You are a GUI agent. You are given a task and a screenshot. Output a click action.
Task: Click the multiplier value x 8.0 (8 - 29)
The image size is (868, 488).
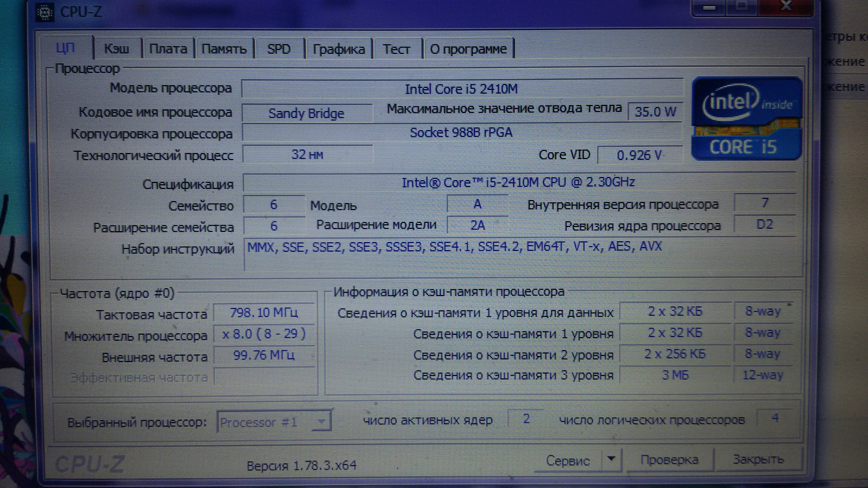[x=264, y=334]
